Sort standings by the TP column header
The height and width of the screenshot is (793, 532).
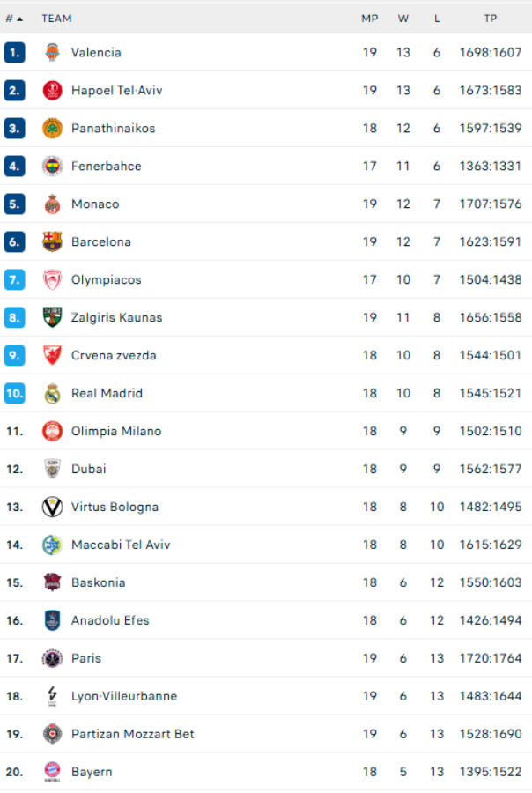click(491, 18)
